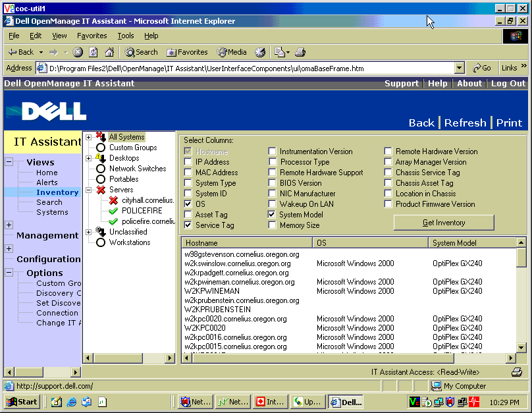
Task: Click the Outlook Express quick launch icon
Action: coord(86,402)
